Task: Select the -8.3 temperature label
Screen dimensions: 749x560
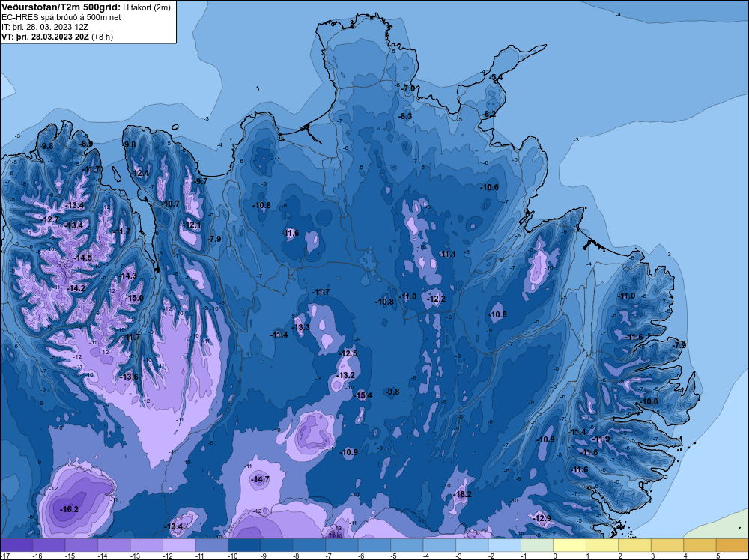Action: click(x=405, y=116)
